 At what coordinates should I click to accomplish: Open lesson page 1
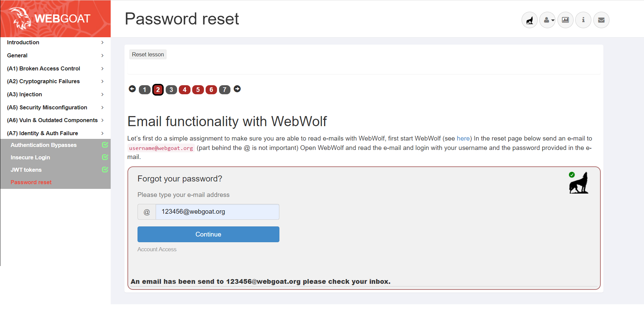pyautogui.click(x=145, y=90)
